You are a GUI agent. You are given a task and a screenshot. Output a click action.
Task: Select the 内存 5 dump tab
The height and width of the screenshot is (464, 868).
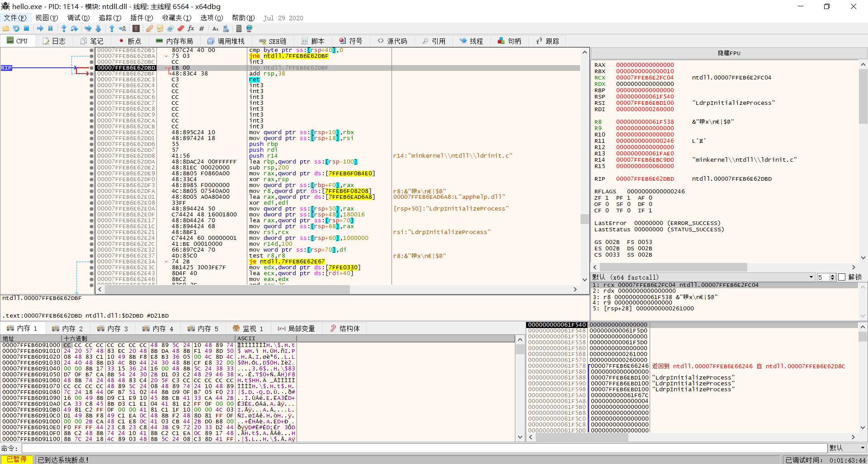click(203, 328)
